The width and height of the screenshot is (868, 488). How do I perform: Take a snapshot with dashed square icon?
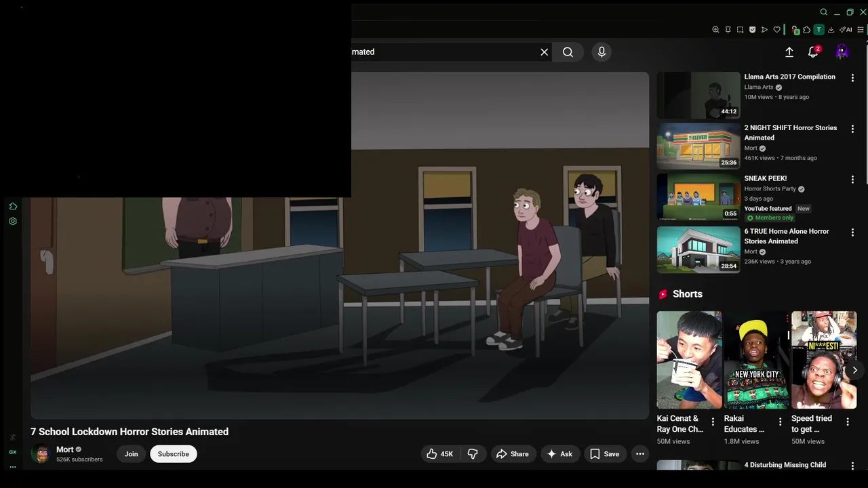pos(740,30)
